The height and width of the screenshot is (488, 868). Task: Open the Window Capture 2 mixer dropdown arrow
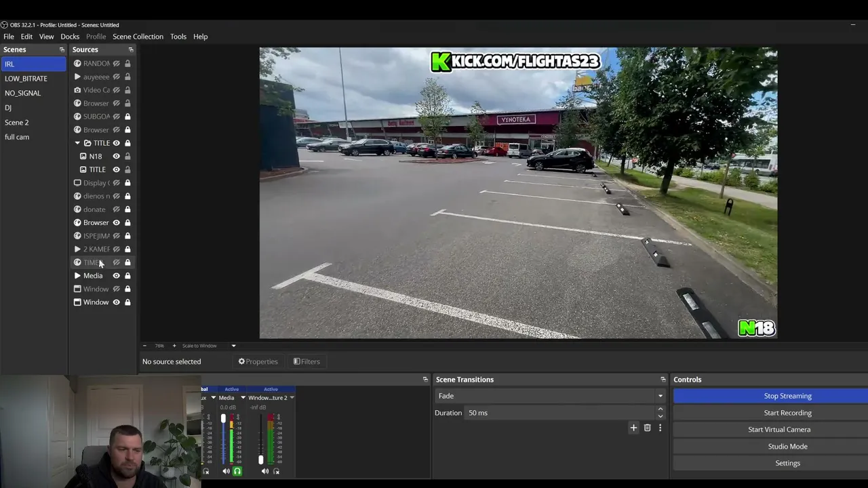[x=292, y=398]
